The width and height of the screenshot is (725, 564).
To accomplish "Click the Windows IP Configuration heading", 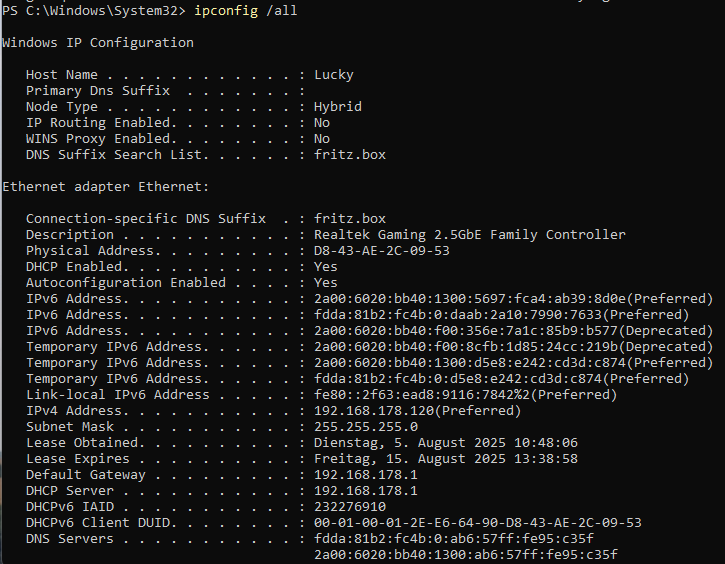I will click(x=98, y=43).
